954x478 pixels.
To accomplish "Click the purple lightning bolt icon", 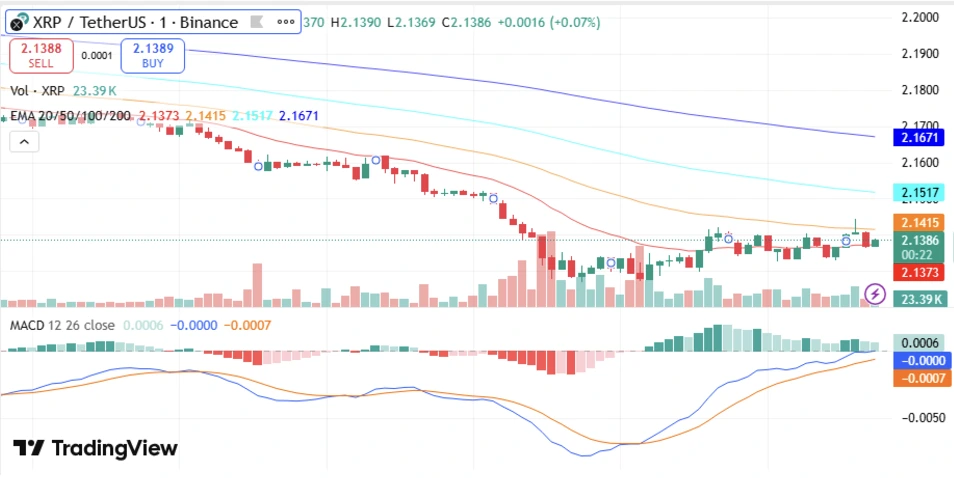I will (875, 294).
